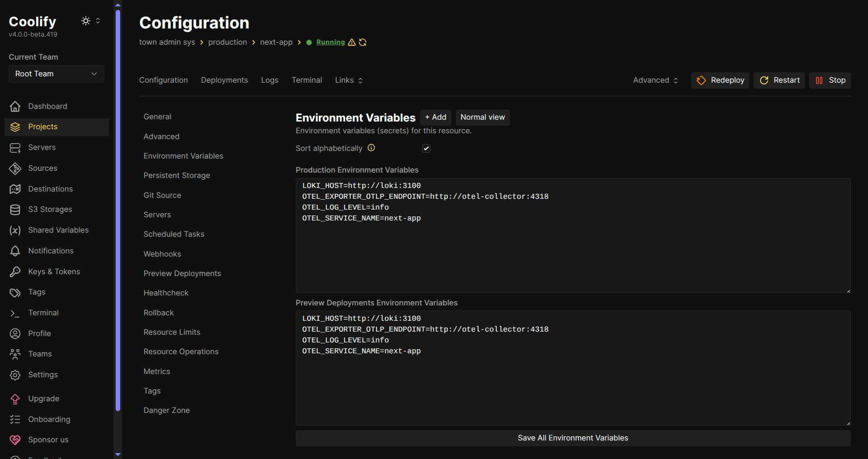Viewport: 868px width, 459px height.
Task: Click the refresh status icon next to Running
Action: pyautogui.click(x=363, y=42)
